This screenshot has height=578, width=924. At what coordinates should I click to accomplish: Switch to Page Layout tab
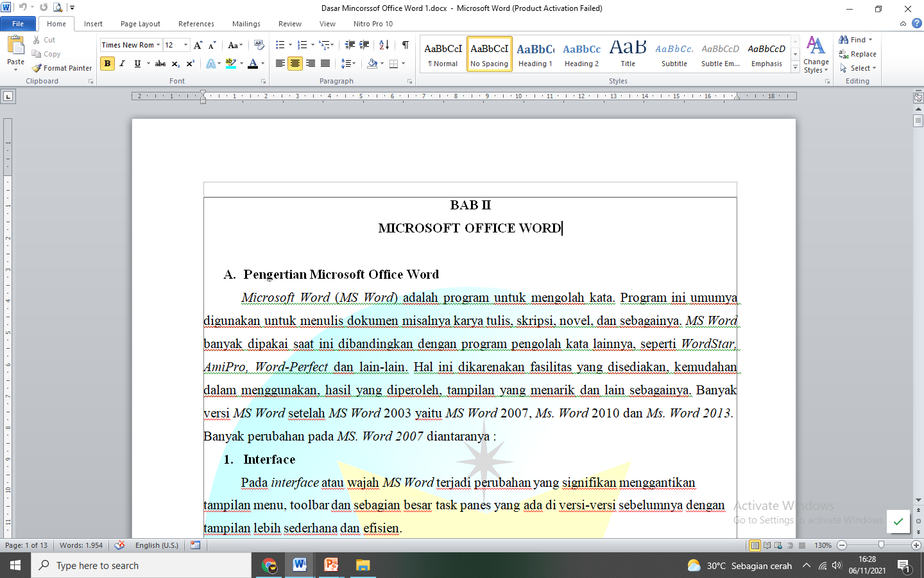[x=141, y=24]
